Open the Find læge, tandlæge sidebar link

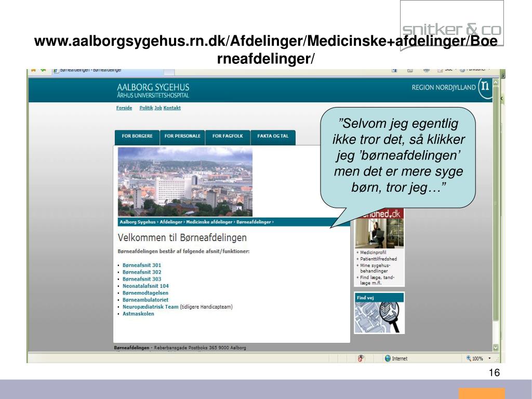pyautogui.click(x=377, y=280)
